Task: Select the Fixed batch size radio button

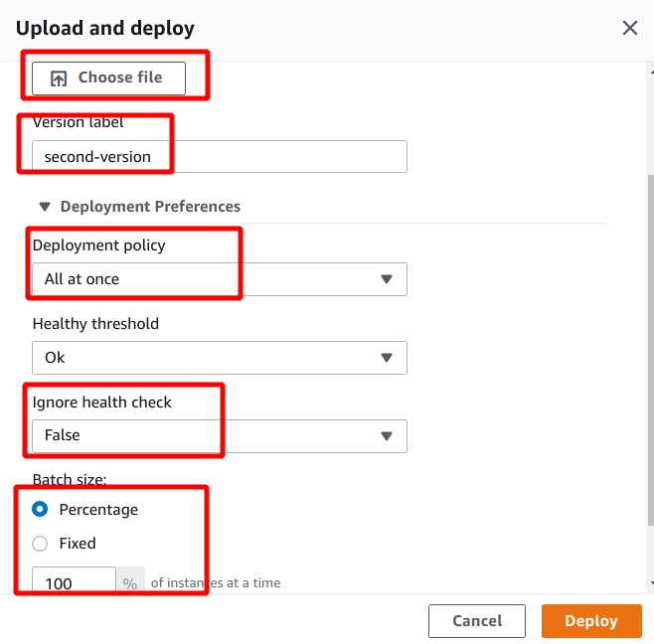Action: (40, 544)
